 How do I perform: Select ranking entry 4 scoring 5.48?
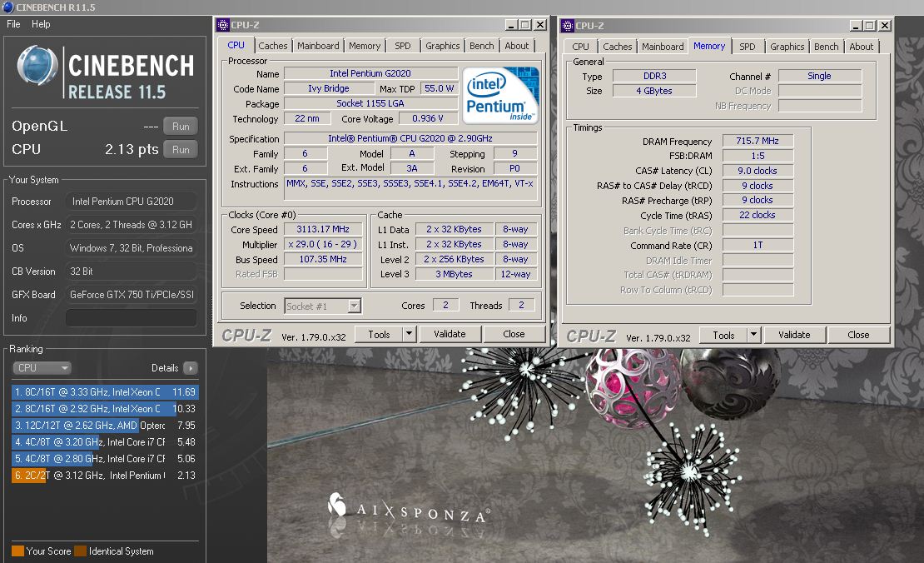(x=105, y=441)
